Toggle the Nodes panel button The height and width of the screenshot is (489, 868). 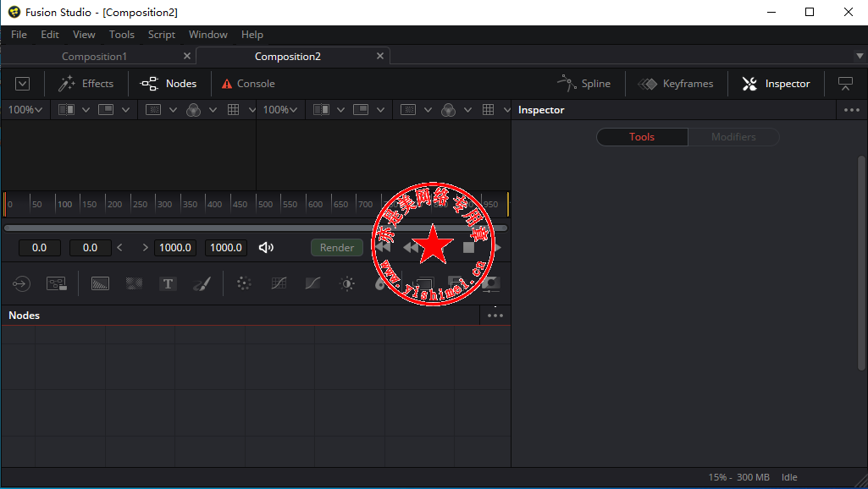tap(169, 84)
